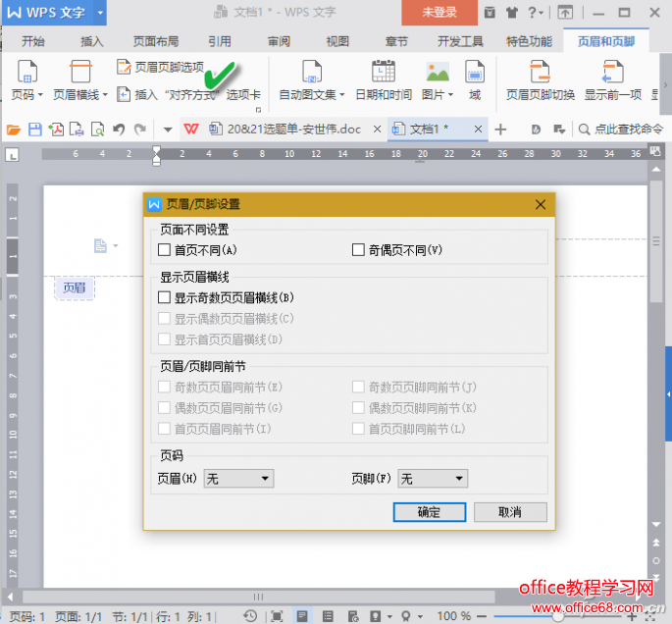Viewport: 672px width, 624px height.
Task: Check 显示偶数页页眉横线(C)
Action: (164, 319)
